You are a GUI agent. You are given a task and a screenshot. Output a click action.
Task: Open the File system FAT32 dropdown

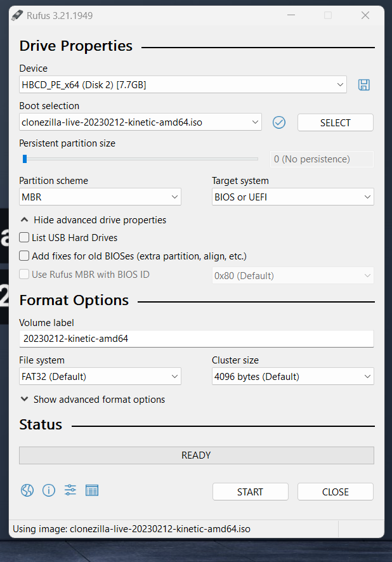100,376
